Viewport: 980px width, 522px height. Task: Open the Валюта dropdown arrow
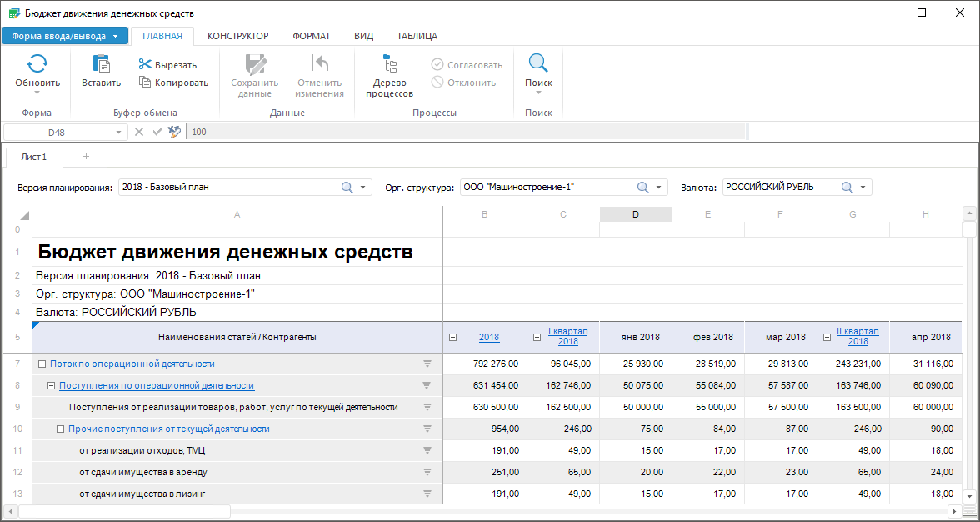click(862, 188)
